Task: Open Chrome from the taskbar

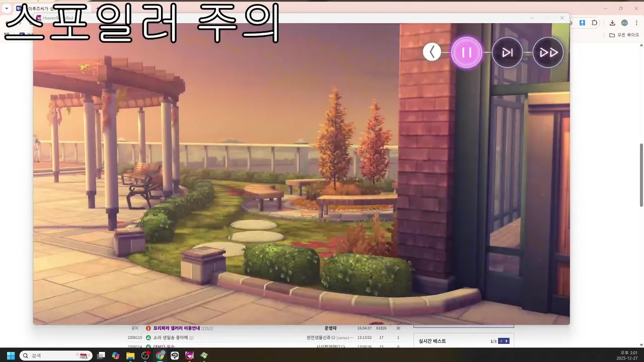Action: 160,355
